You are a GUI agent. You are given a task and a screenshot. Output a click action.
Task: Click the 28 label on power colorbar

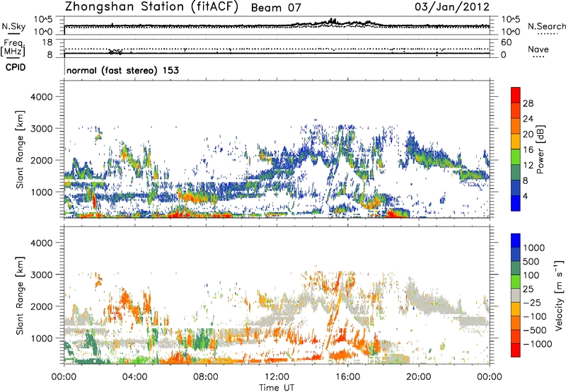528,103
